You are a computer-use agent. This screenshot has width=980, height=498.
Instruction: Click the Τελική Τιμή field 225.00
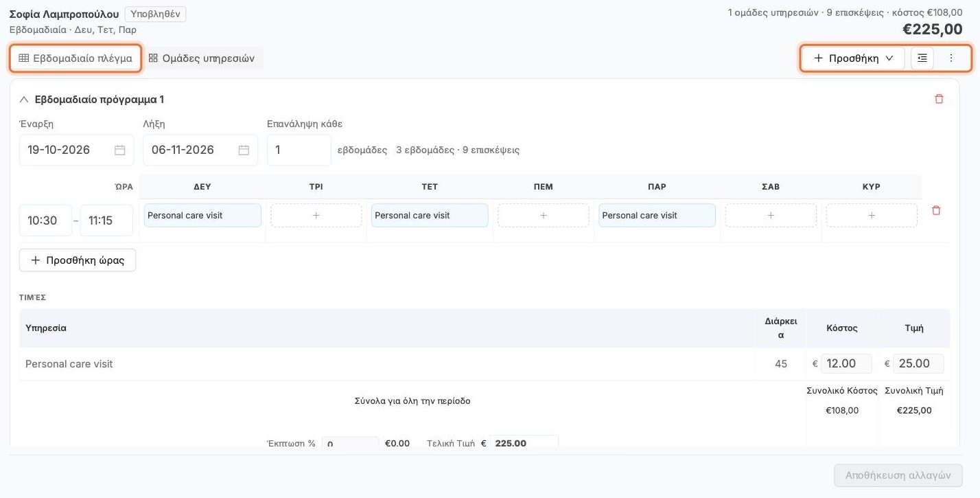point(524,442)
